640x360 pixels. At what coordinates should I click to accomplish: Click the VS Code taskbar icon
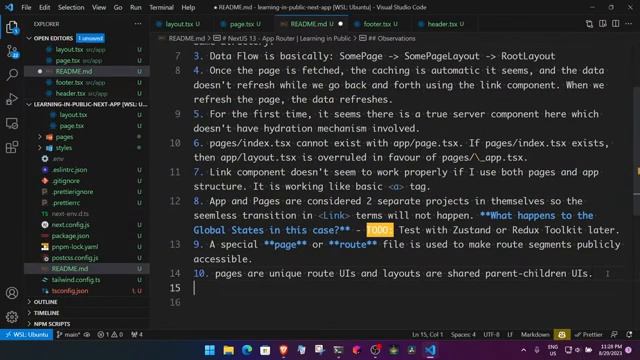(430, 350)
